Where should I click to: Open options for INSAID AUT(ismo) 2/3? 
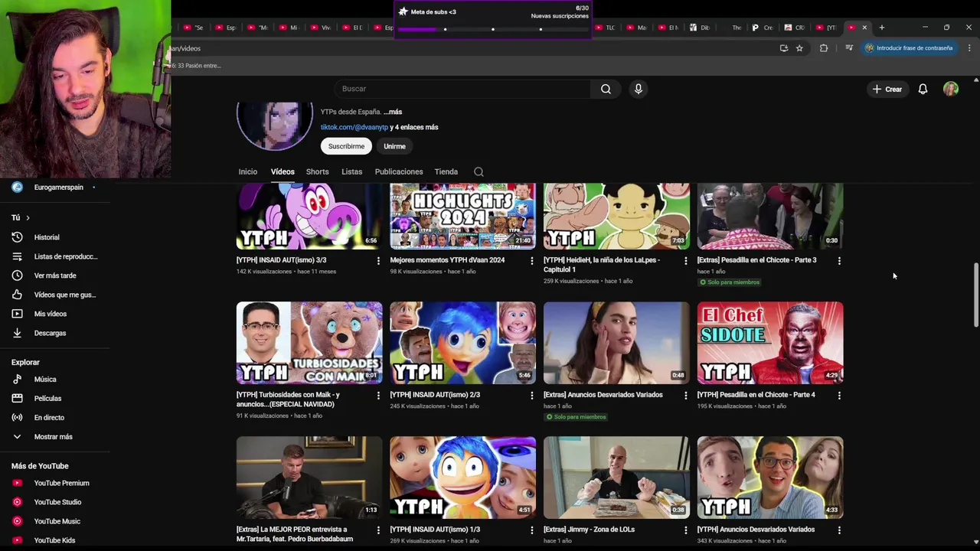[531, 396]
